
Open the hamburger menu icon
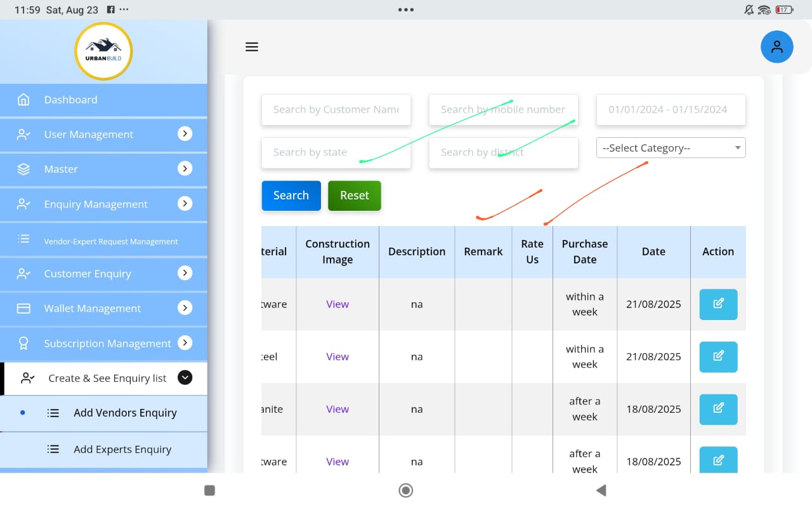click(252, 47)
